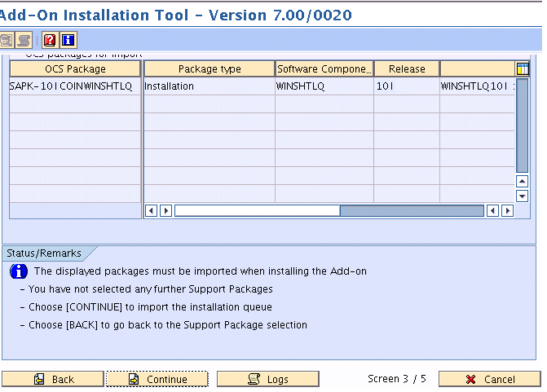
Task: Click the 'Screen 3 / 5' indicator text
Action: point(397,379)
